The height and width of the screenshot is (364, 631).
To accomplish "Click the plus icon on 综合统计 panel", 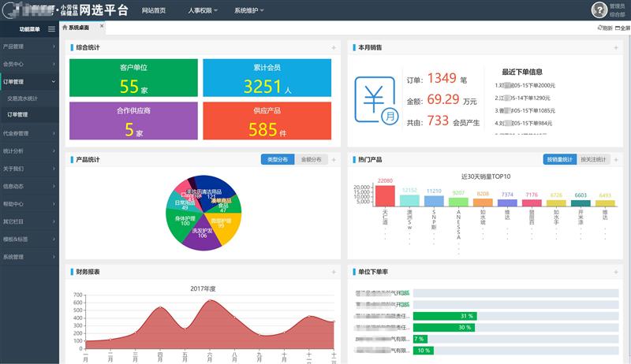I will pos(334,47).
